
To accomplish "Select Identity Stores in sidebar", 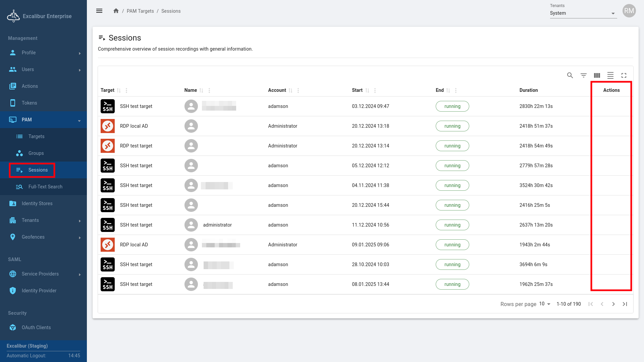I will (37, 203).
